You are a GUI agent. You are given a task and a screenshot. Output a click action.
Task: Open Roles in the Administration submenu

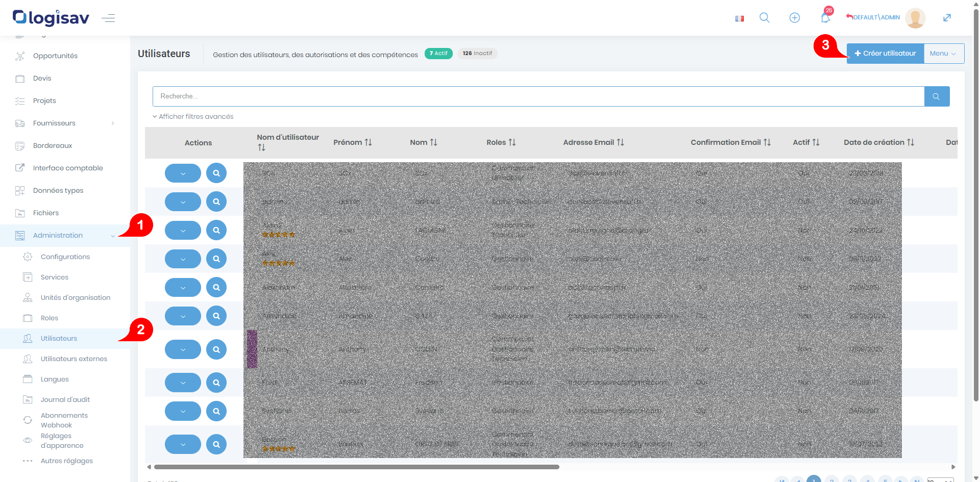point(50,318)
